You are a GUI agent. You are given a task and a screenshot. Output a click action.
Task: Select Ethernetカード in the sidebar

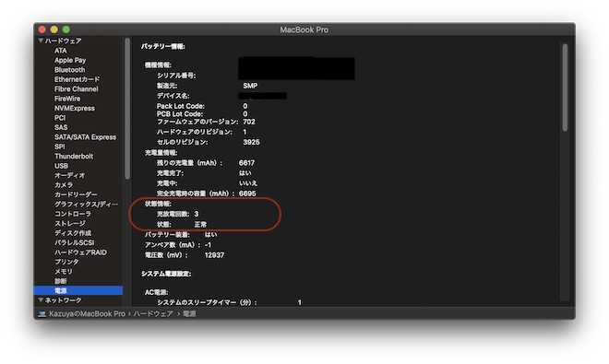tap(77, 79)
